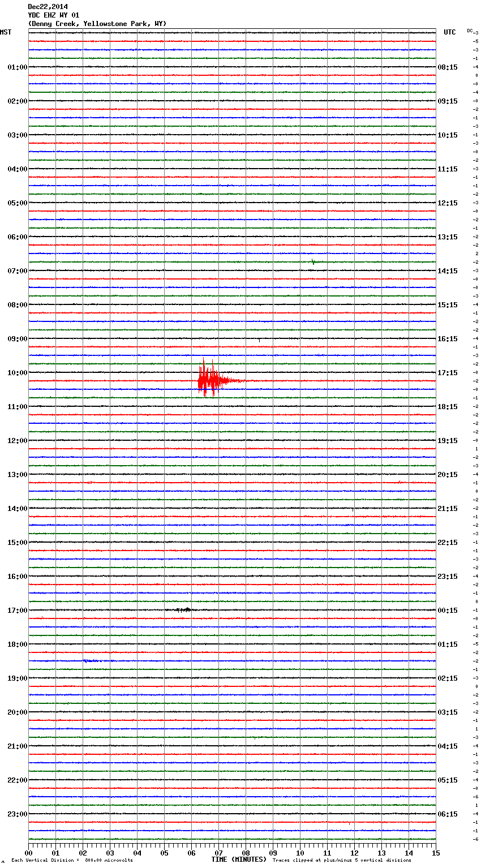This screenshot has width=481, height=868.
Task: Click the 11:15 UTC time label
Action: [448, 169]
